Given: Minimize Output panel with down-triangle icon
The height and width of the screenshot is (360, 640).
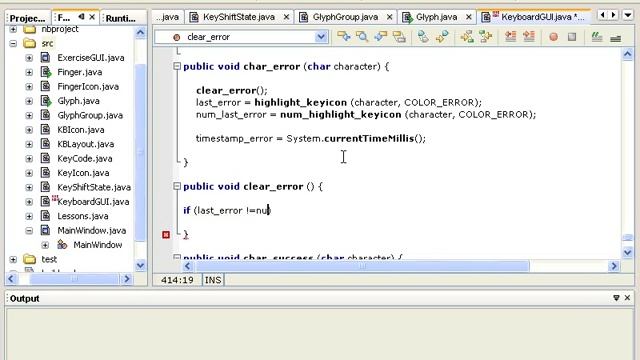Looking at the screenshot, I should [x=616, y=298].
